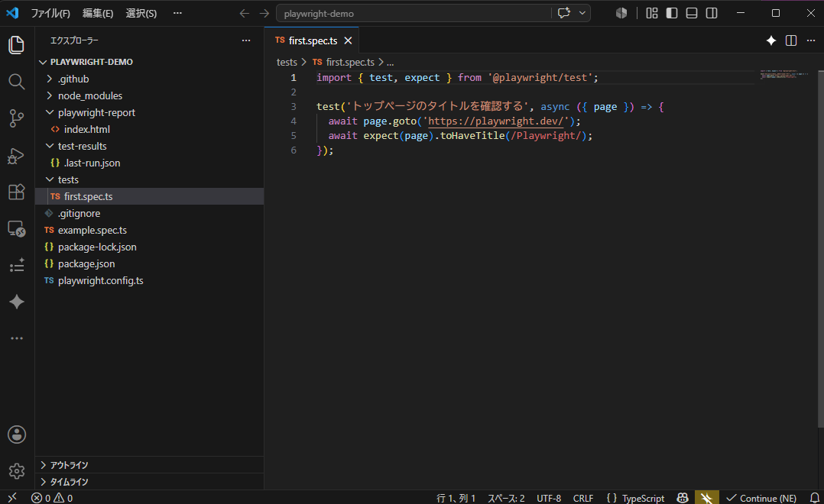Click the Continue (NE) status item
The image size is (824, 504).
761,498
